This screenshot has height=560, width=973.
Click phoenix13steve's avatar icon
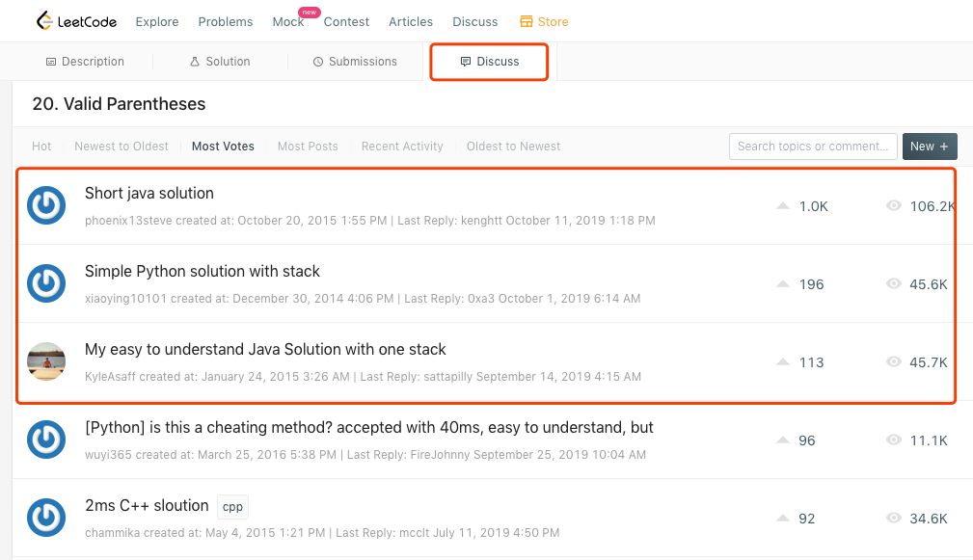[46, 205]
